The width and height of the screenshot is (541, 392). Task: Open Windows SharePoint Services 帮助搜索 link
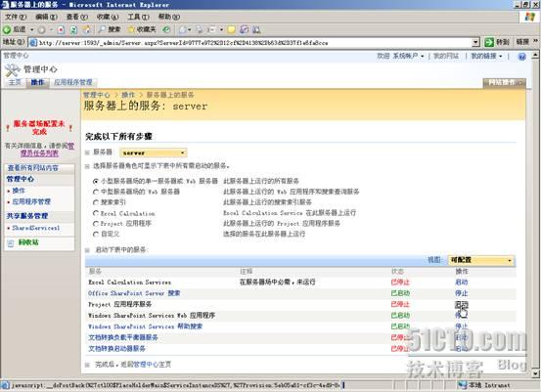point(145,327)
